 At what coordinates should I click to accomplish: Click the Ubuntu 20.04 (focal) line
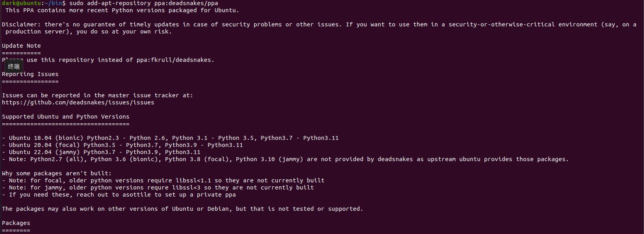point(122,145)
